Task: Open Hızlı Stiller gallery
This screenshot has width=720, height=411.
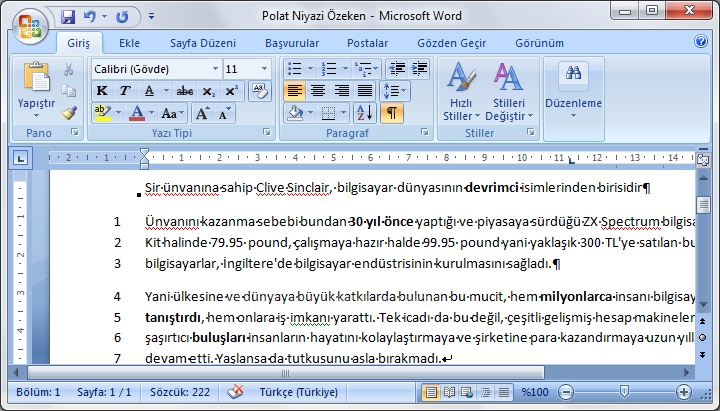Action: (461, 91)
